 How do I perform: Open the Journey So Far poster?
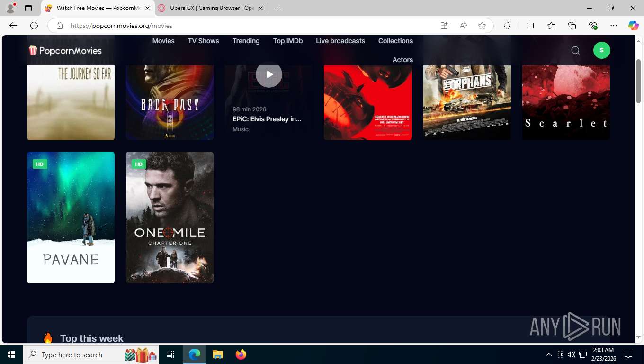71,102
